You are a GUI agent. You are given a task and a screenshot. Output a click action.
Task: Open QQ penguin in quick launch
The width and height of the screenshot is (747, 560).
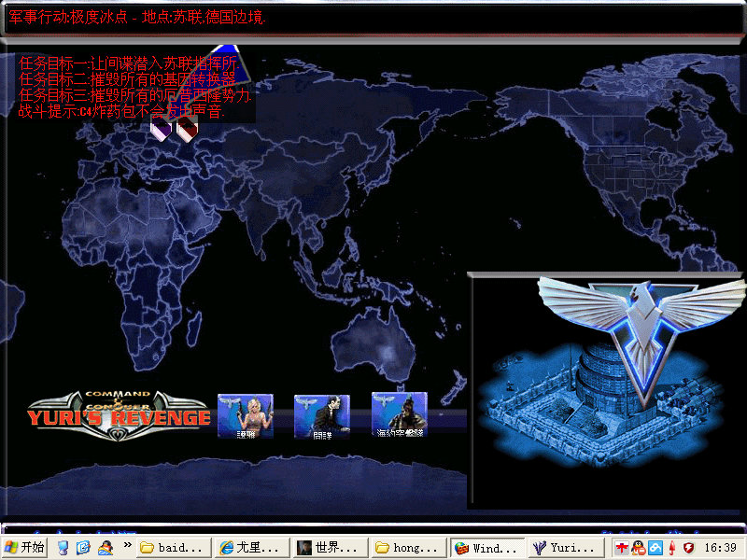tap(106, 548)
